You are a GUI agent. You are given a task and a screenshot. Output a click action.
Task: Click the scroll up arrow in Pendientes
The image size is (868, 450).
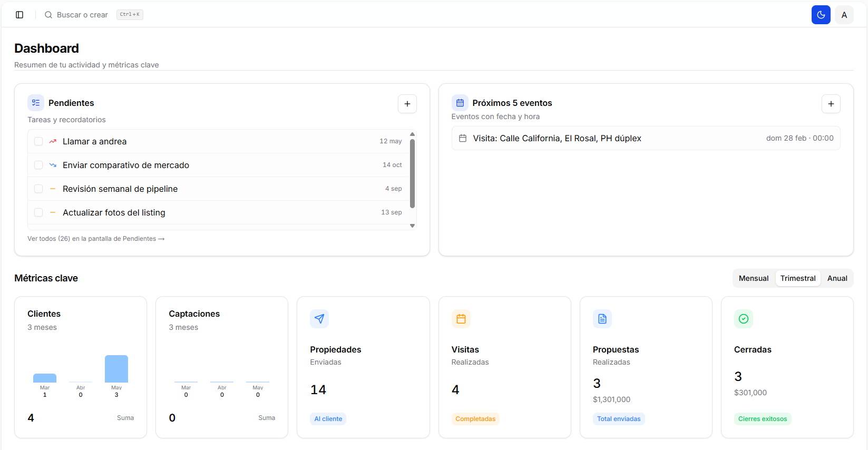pos(412,134)
